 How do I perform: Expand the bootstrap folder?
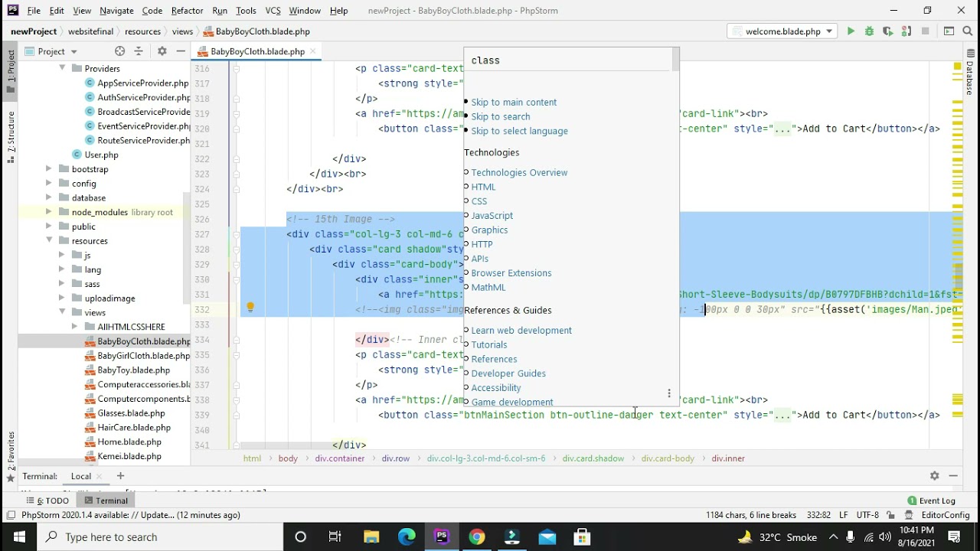tap(49, 169)
